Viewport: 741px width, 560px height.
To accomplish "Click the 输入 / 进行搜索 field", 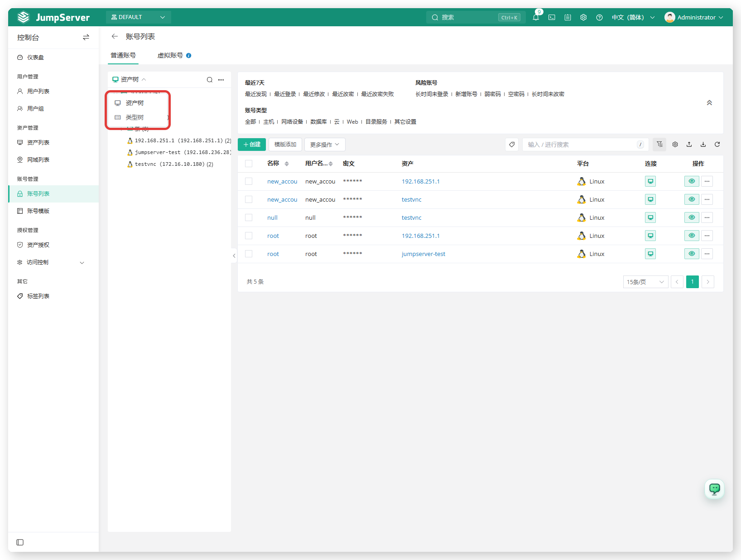I will click(x=585, y=145).
